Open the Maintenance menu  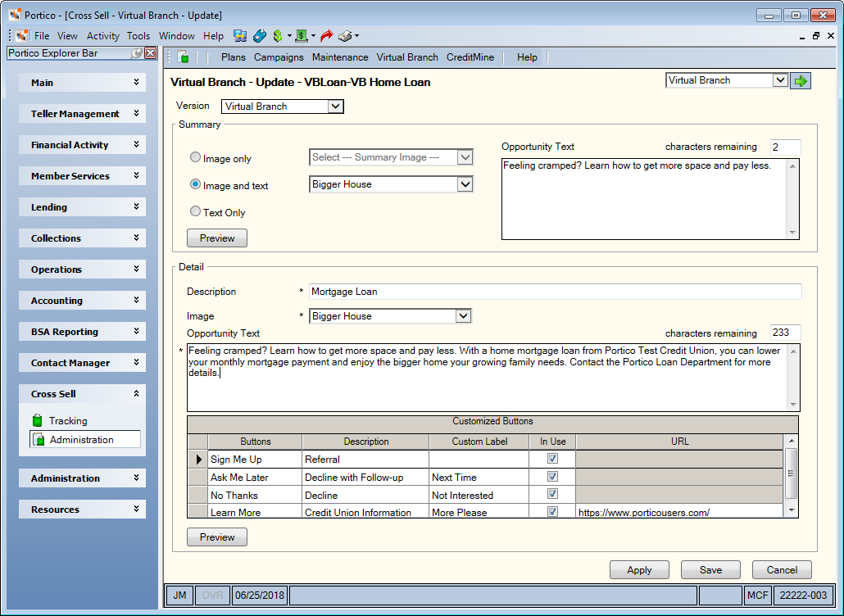[340, 57]
